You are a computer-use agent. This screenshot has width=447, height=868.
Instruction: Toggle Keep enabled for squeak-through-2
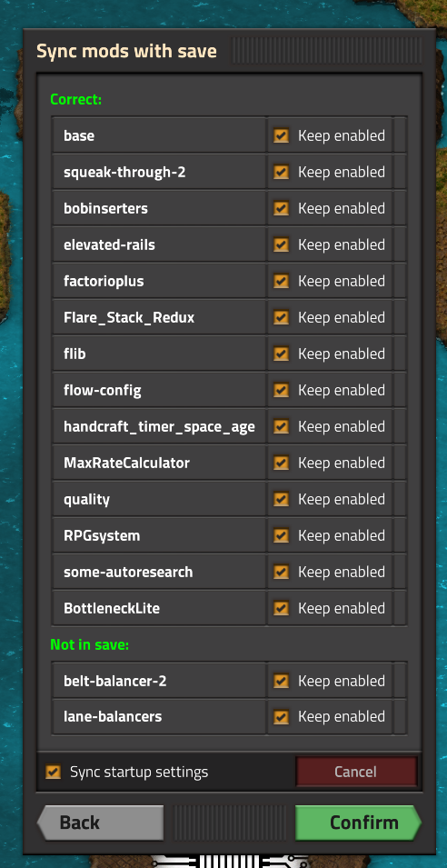[281, 172]
